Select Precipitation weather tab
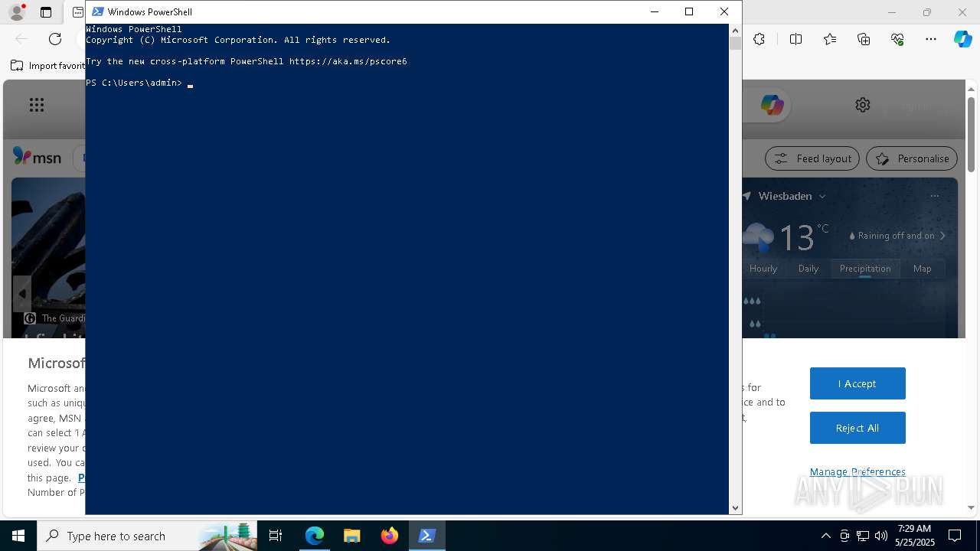Image resolution: width=980 pixels, height=551 pixels. pyautogui.click(x=865, y=269)
